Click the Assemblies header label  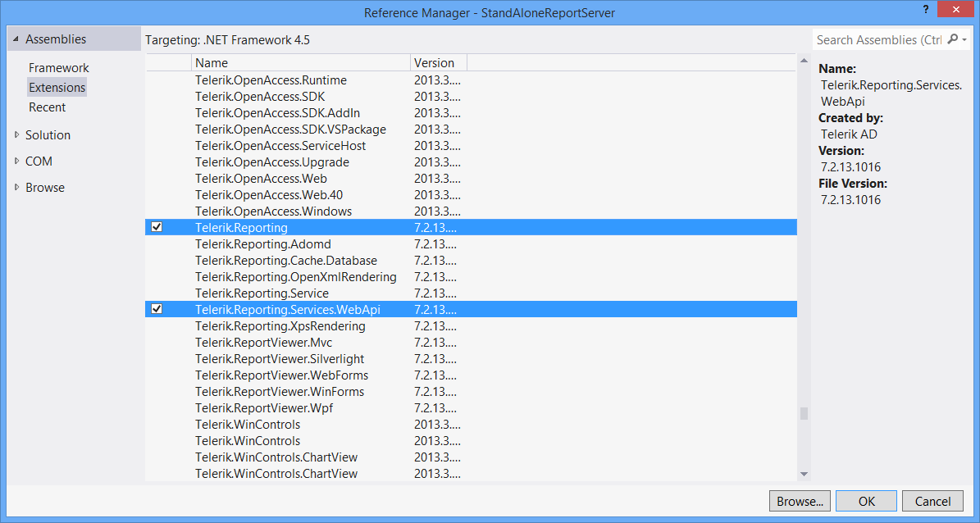[x=56, y=39]
